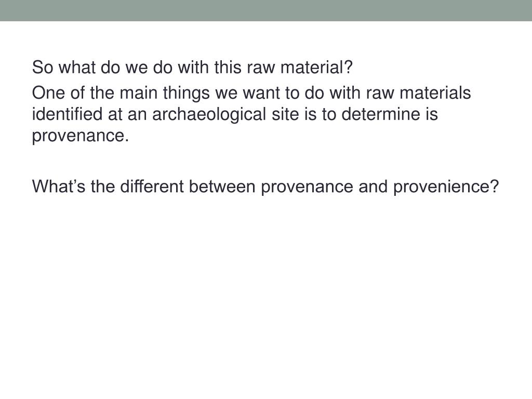Screen dimensions: 532x399
Task: Click the line "So what do we do with this raw material?"
Action: 192,67
